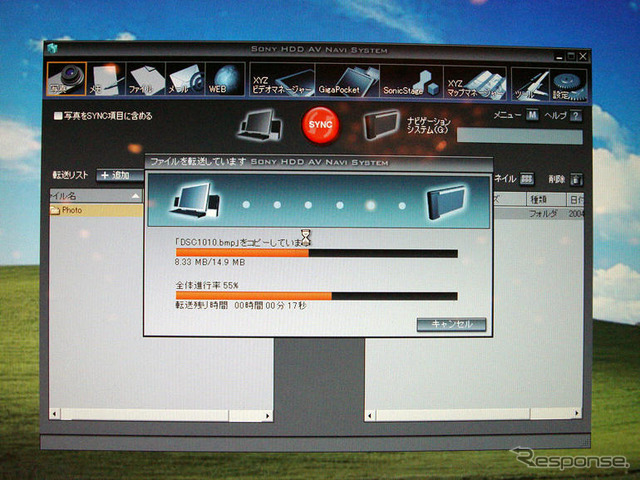640x480 pixels.
Task: Click left list scrollbar right arrow
Action: point(267,416)
